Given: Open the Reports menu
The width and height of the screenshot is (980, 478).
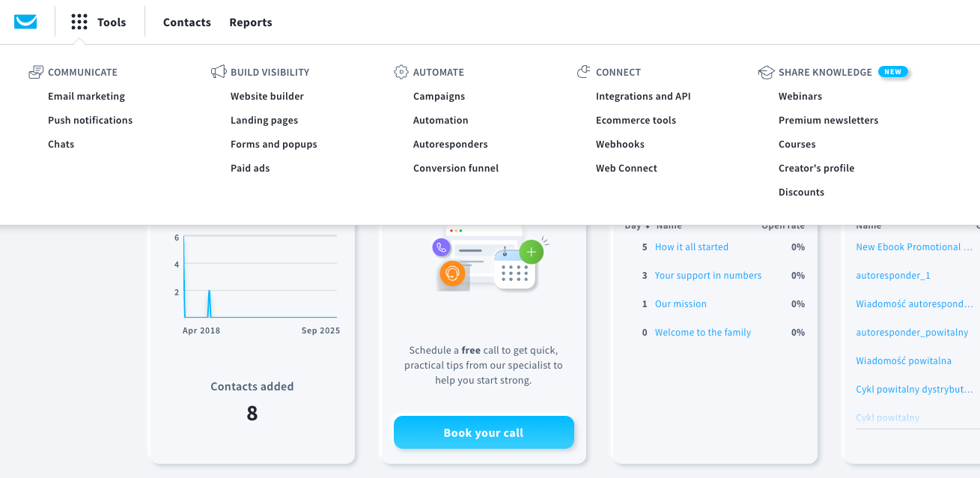Looking at the screenshot, I should (251, 22).
